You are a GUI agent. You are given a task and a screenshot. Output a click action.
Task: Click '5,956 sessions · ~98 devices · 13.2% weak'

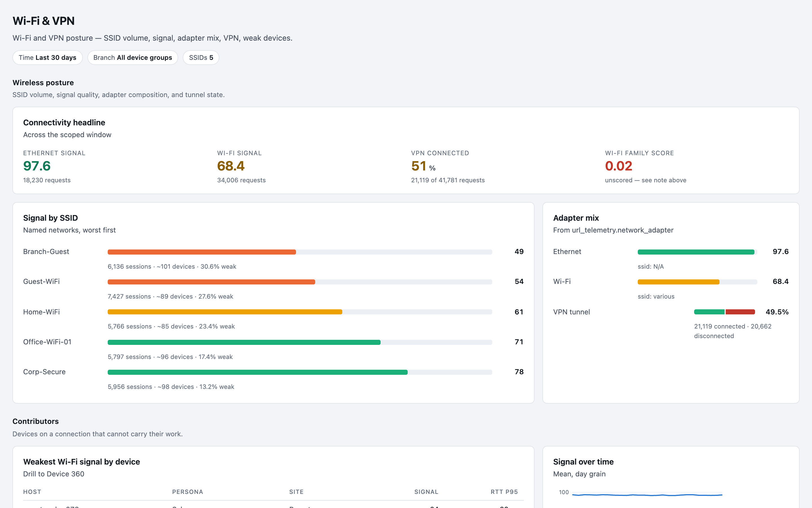tap(171, 387)
